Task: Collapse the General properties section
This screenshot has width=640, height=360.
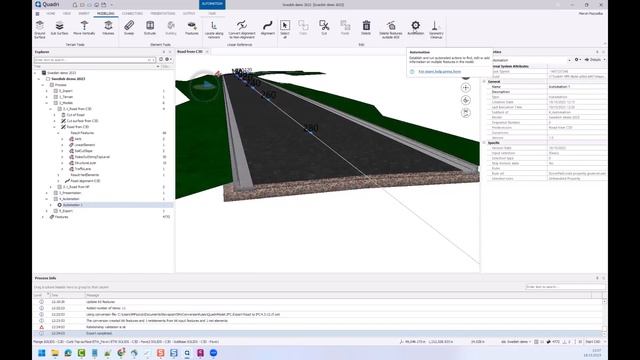Action: (x=484, y=82)
